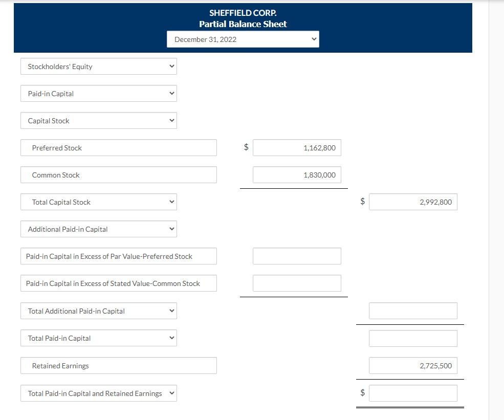504x420 pixels.
Task: Click empty amount field beside Excess of Par Value-Preferred
Action: click(x=297, y=256)
